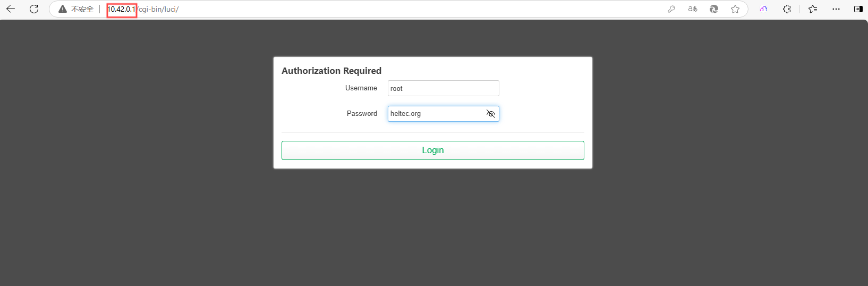Open the Extensions puzzle piece icon
Image resolution: width=868 pixels, height=286 pixels.
tap(787, 9)
